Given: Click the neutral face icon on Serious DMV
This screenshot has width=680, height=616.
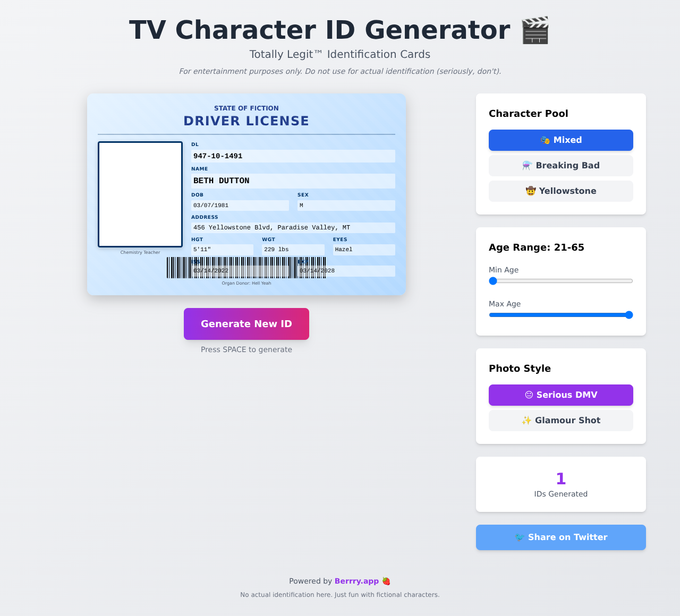Looking at the screenshot, I should 529,395.
